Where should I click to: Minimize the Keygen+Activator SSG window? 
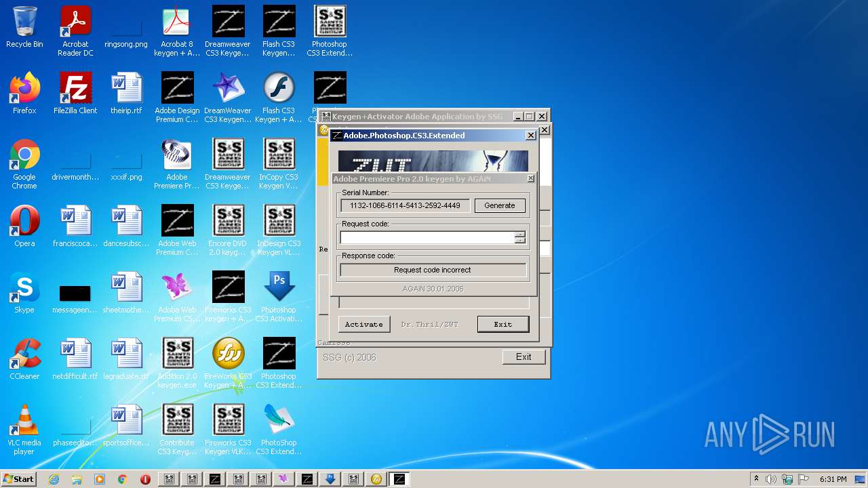coord(518,117)
